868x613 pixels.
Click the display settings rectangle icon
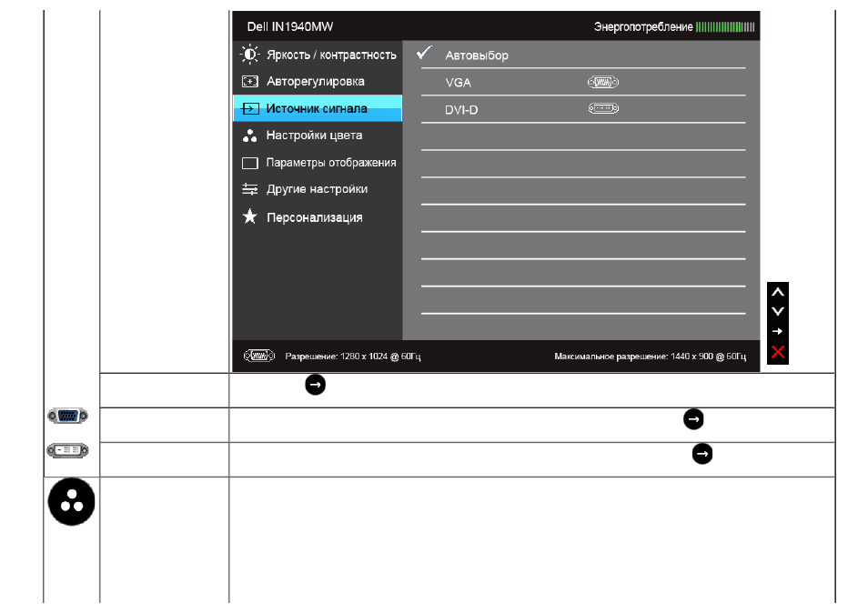point(250,163)
